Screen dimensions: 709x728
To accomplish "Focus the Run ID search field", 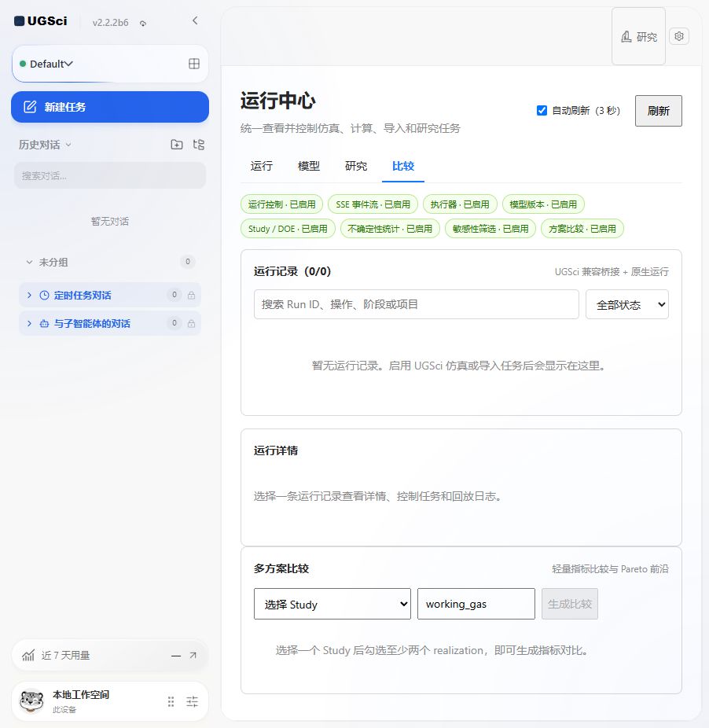I will (x=417, y=304).
